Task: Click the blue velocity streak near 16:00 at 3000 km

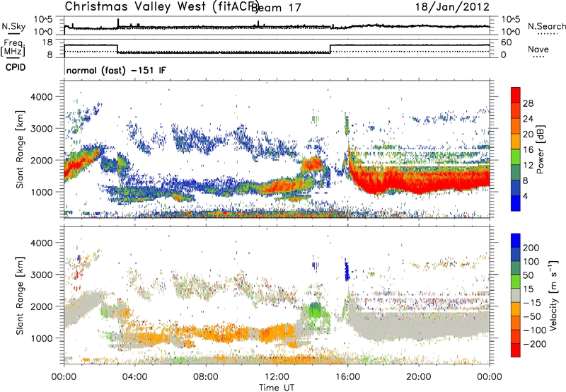Action: point(347,270)
